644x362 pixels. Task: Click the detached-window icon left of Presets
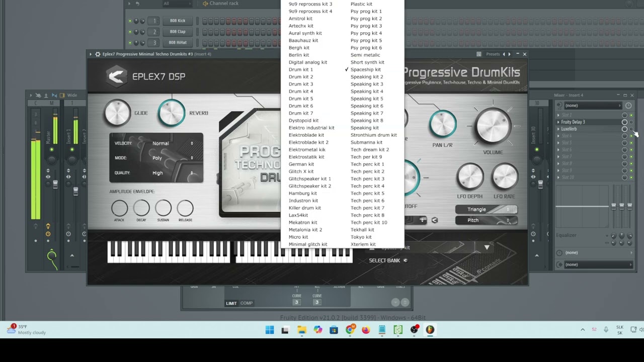point(479,54)
